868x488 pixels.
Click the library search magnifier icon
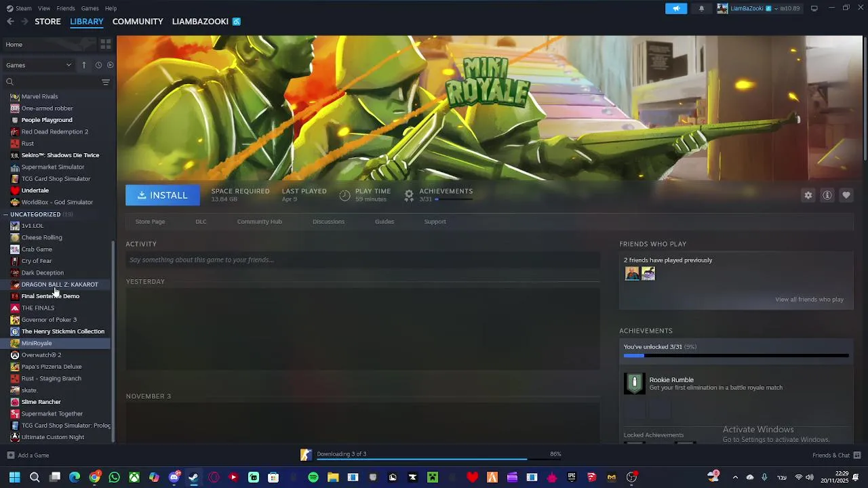(9, 82)
